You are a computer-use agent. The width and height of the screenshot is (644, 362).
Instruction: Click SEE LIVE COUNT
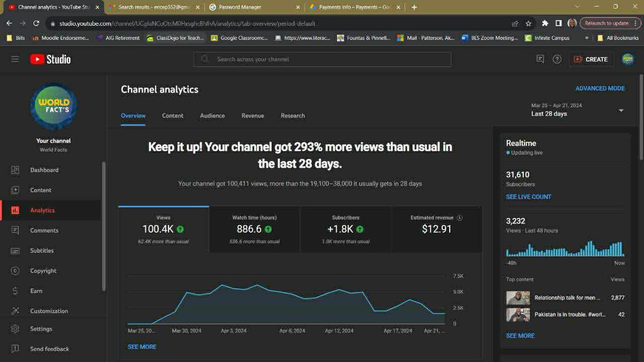point(529,197)
